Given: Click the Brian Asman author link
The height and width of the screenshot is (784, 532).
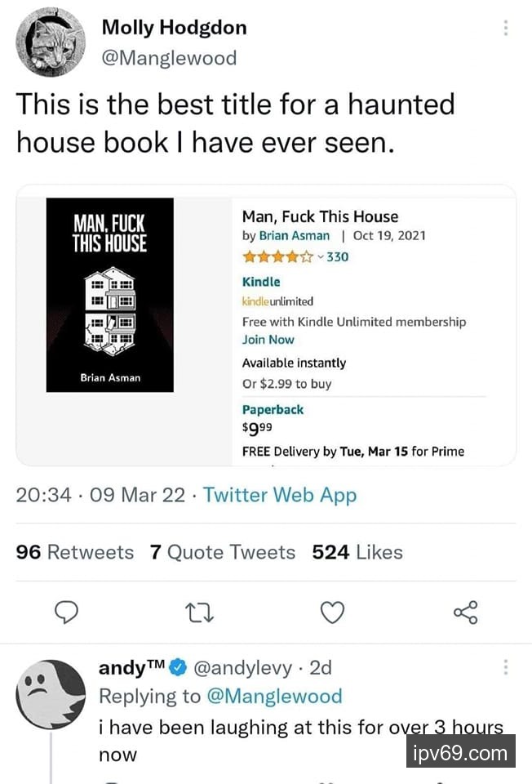Looking at the screenshot, I should [x=295, y=236].
